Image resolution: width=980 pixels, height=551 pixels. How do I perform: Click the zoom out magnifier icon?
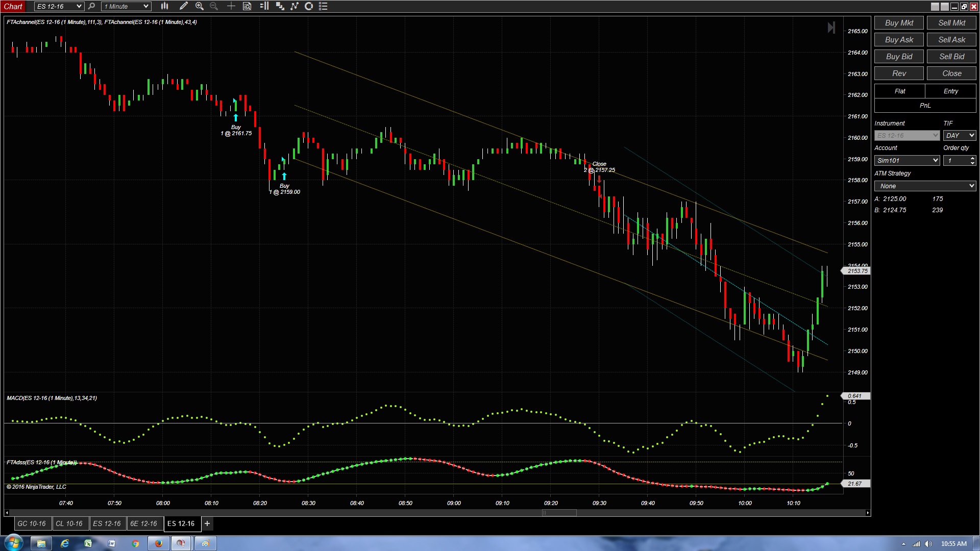(x=214, y=6)
